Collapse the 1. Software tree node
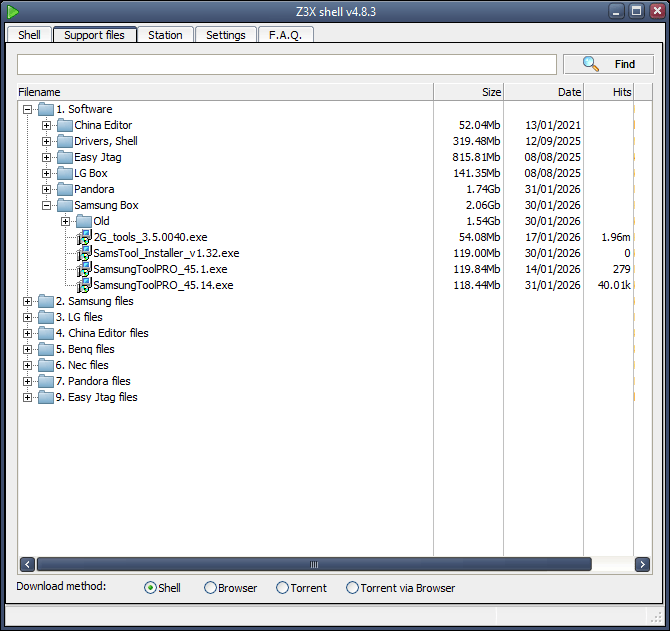 [27, 109]
